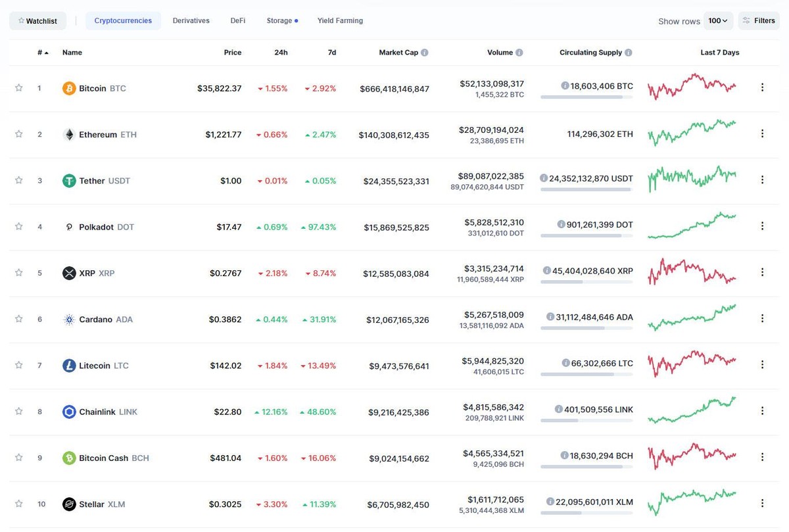Click the Ethereum coin icon
789x532 pixels.
click(68, 134)
